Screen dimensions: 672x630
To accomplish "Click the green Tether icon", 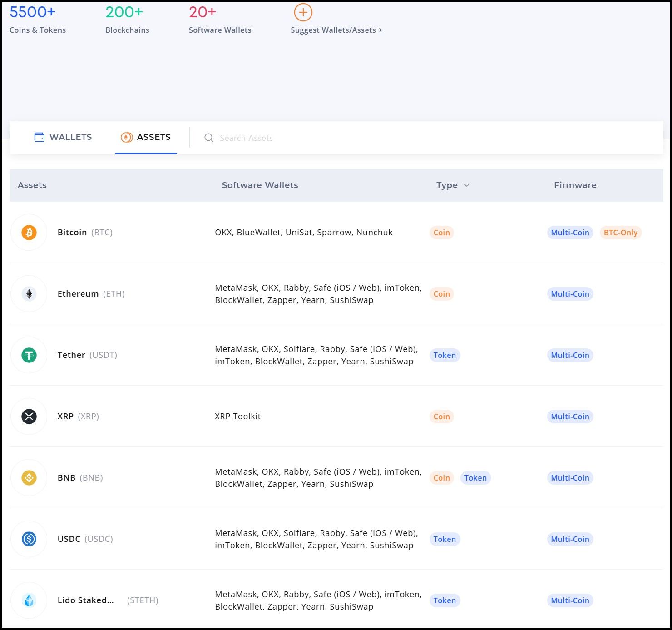I will 29,355.
